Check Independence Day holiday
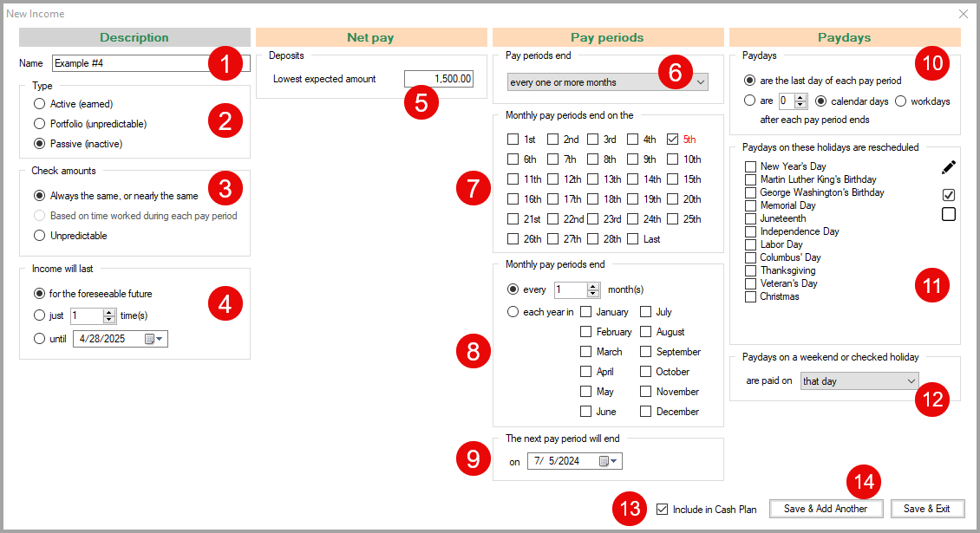Viewport: 980px width, 533px height. tap(751, 231)
